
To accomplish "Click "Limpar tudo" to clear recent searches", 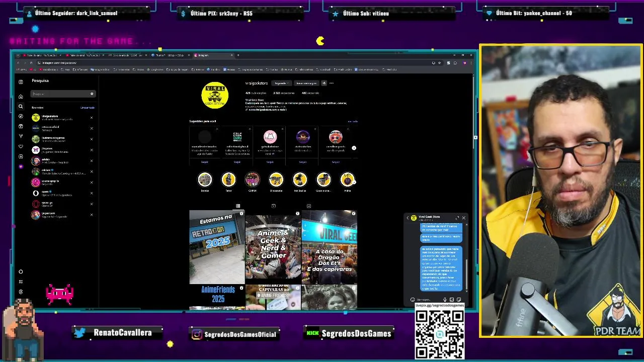I will coord(88,108).
